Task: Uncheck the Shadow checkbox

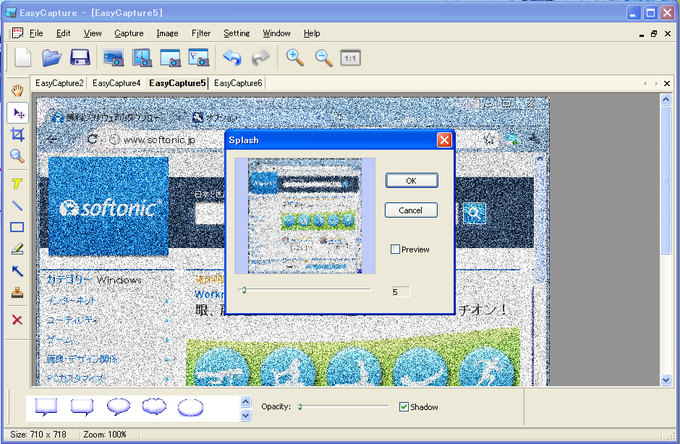Action: [x=404, y=407]
